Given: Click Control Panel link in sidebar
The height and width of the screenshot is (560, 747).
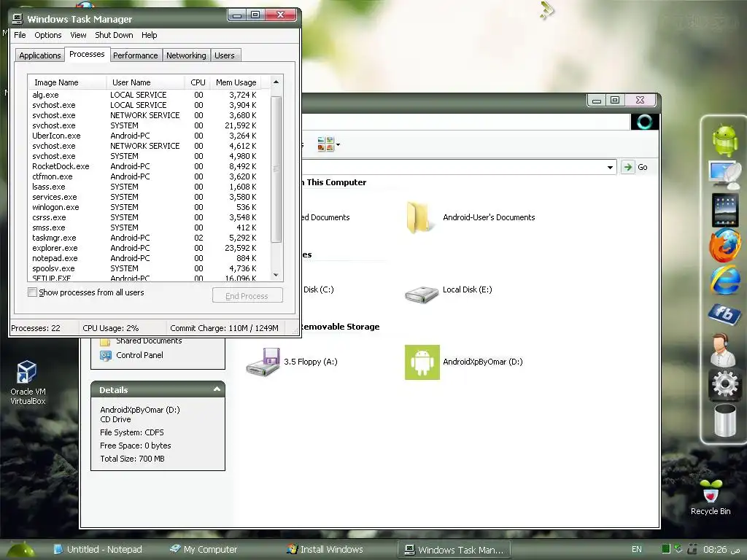Looking at the screenshot, I should click(x=139, y=355).
